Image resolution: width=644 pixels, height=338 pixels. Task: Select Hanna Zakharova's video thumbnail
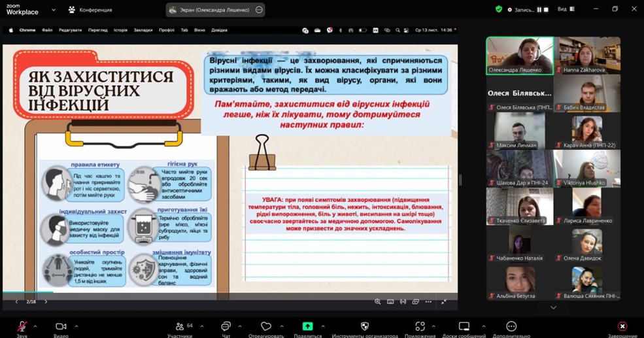[587, 56]
